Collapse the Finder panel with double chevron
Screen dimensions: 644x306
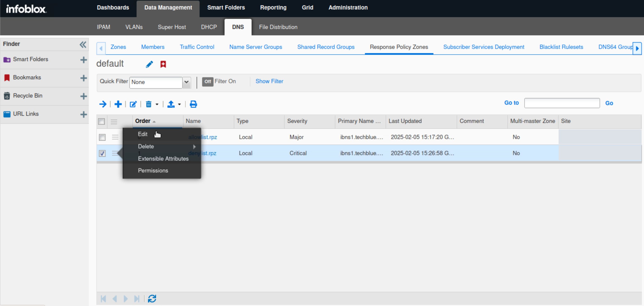(83, 44)
